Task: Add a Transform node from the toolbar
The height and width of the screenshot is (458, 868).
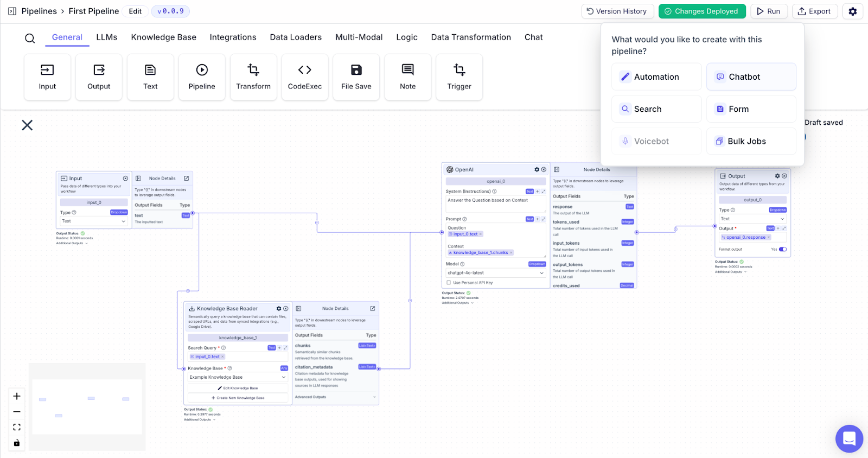Action: coord(253,77)
